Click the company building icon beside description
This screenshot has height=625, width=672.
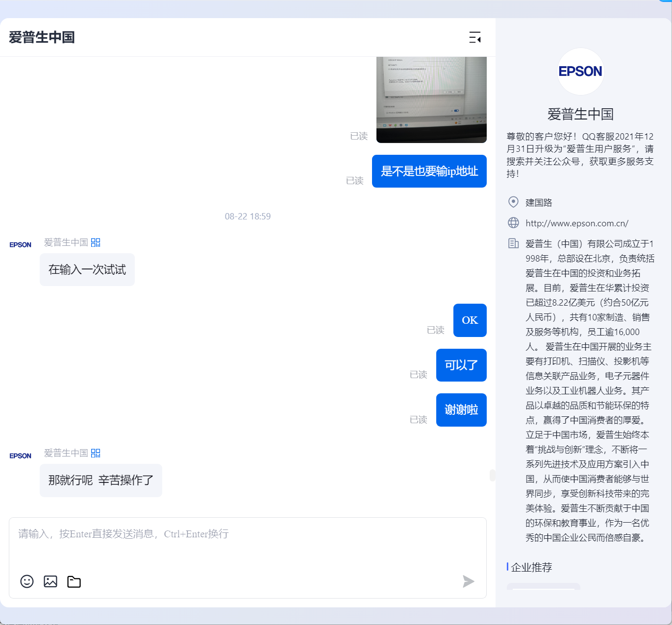coord(513,243)
